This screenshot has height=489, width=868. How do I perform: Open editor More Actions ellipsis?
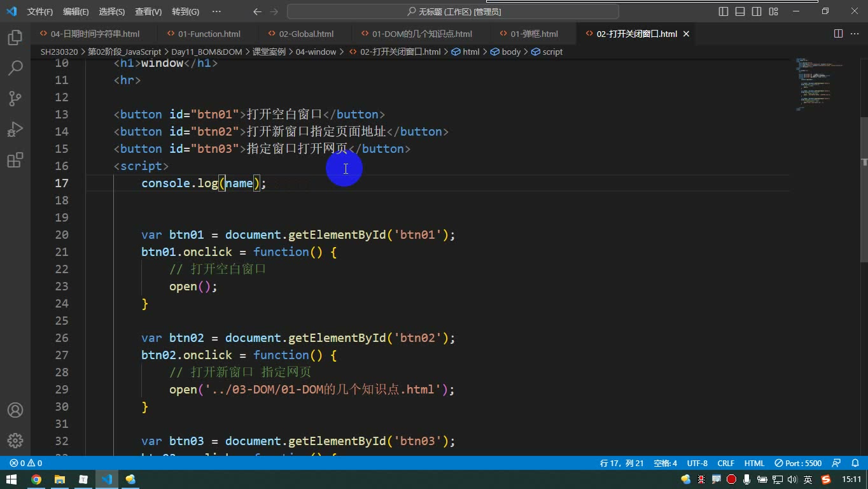[855, 34]
